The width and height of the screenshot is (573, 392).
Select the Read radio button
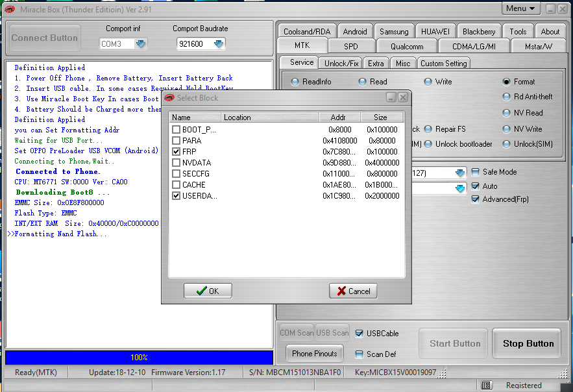362,82
